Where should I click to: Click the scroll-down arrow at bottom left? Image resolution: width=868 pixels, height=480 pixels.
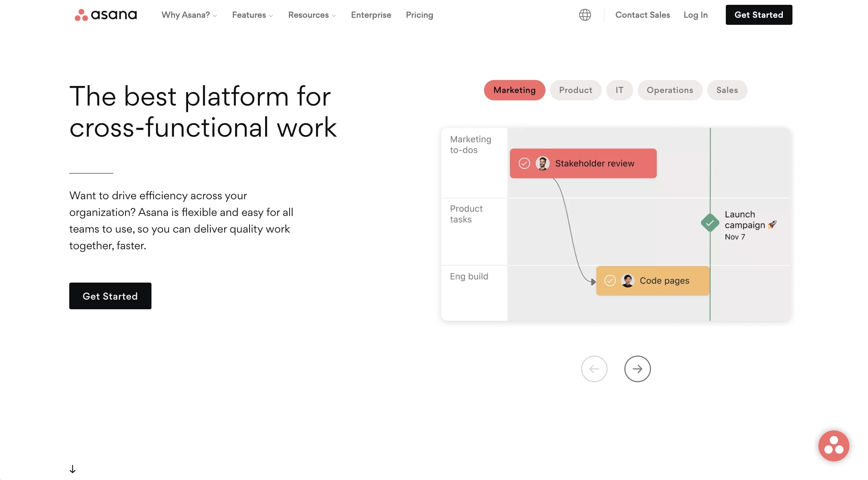73,469
